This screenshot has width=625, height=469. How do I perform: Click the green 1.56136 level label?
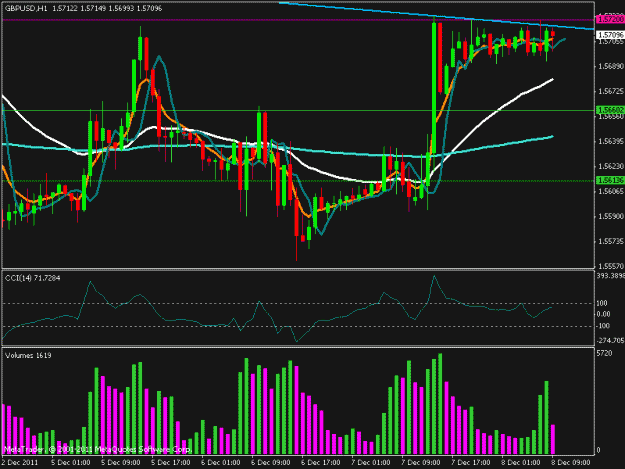pyautogui.click(x=610, y=181)
